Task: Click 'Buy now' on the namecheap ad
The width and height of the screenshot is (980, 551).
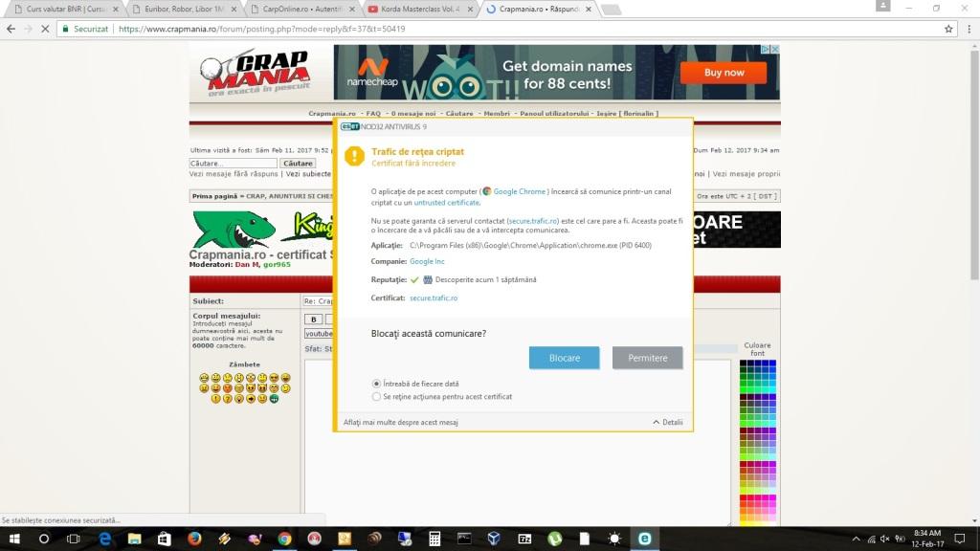Action: click(x=724, y=73)
